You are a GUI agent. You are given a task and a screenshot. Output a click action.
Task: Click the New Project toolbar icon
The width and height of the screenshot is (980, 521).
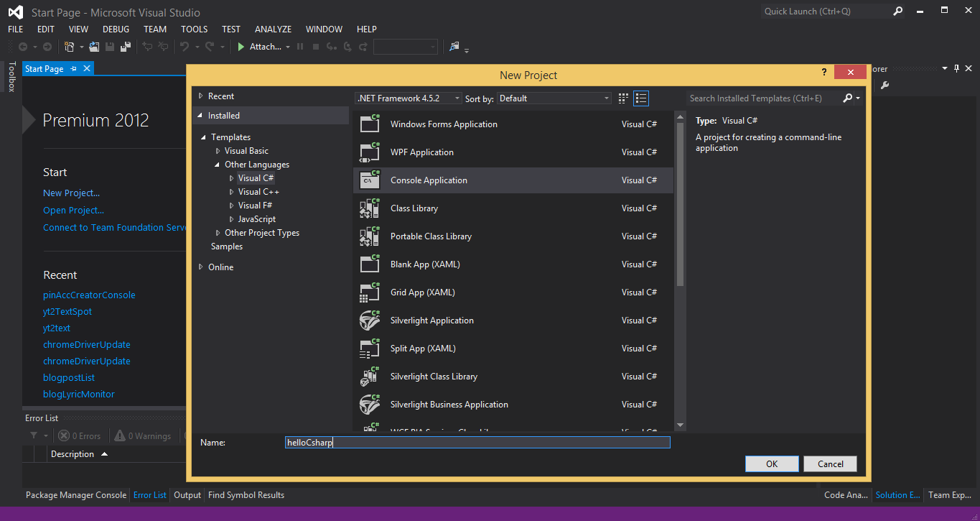coord(70,47)
